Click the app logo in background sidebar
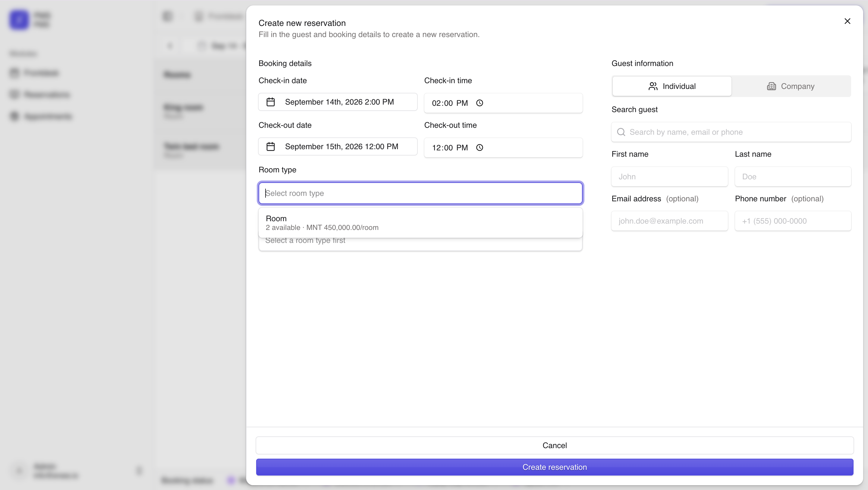 19,20
